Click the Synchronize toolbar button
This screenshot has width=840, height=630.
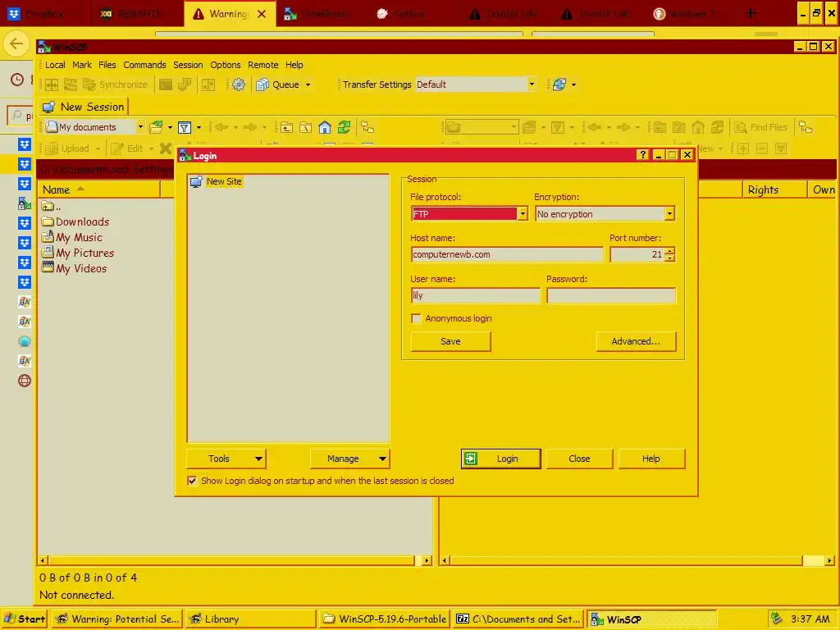115,84
